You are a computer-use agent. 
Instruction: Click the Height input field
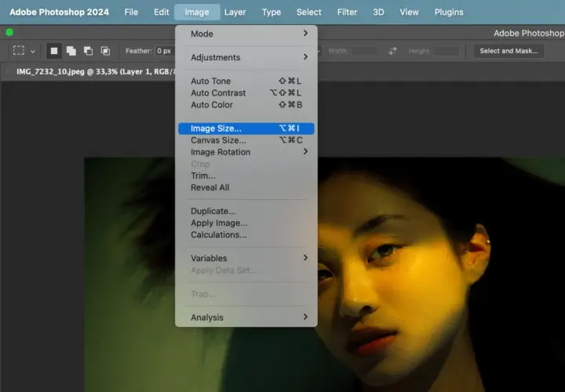pyautogui.click(x=446, y=51)
